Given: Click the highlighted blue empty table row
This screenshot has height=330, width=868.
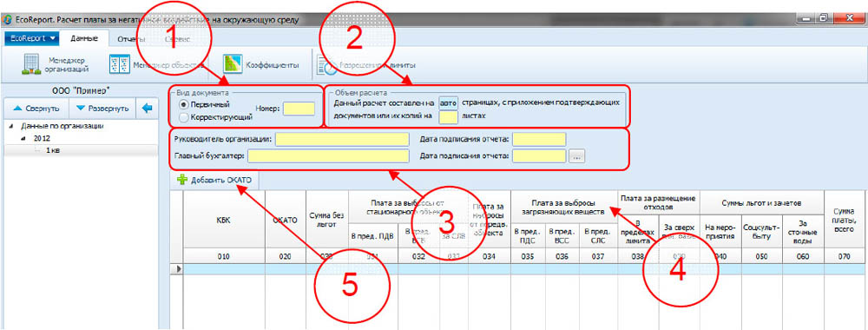Looking at the screenshot, I should click(523, 268).
